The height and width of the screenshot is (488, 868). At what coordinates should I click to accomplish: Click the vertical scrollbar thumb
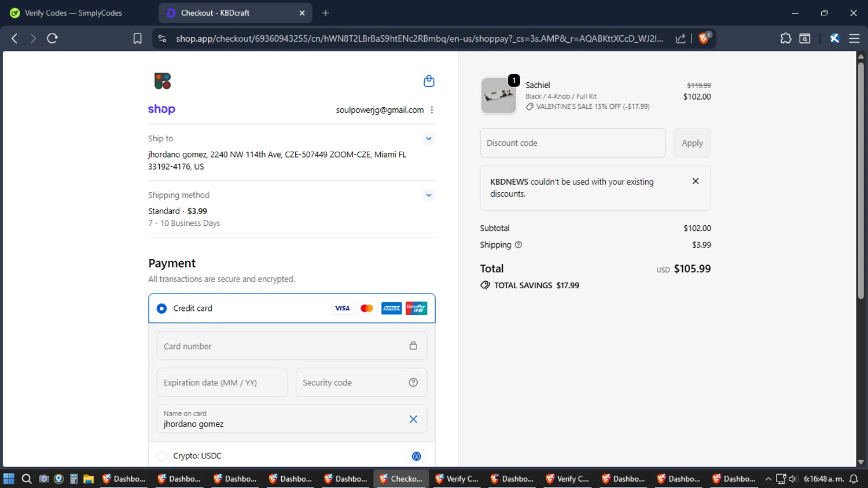[861, 179]
